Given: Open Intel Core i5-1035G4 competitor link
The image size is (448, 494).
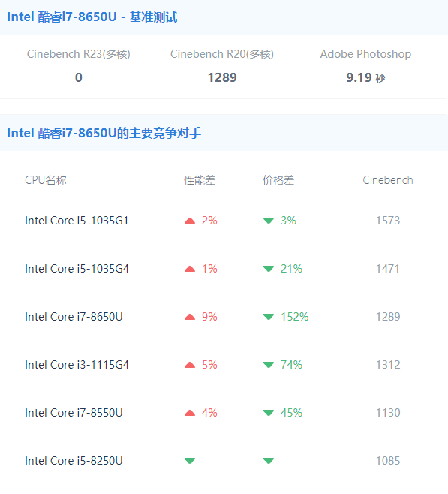Looking at the screenshot, I should pyautogui.click(x=77, y=269).
